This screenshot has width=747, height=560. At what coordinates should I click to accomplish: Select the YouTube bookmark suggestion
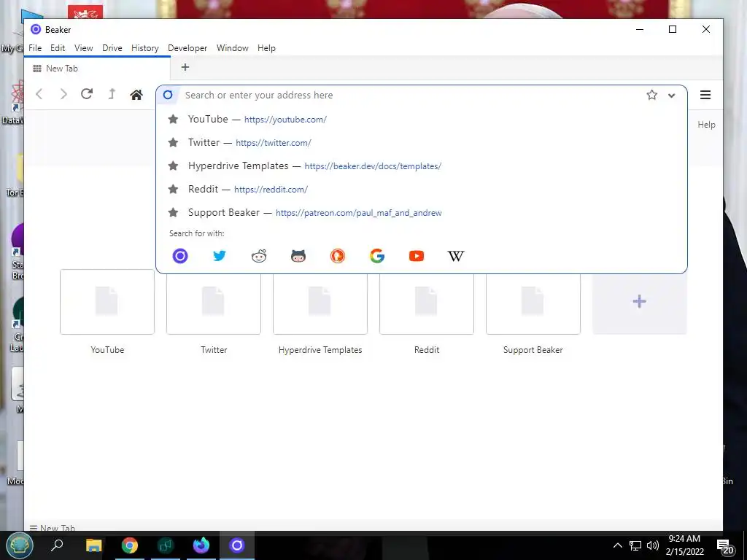(x=422, y=119)
